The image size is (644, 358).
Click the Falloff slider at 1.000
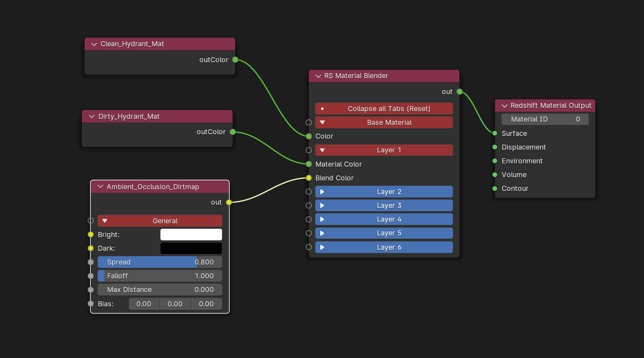(160, 276)
